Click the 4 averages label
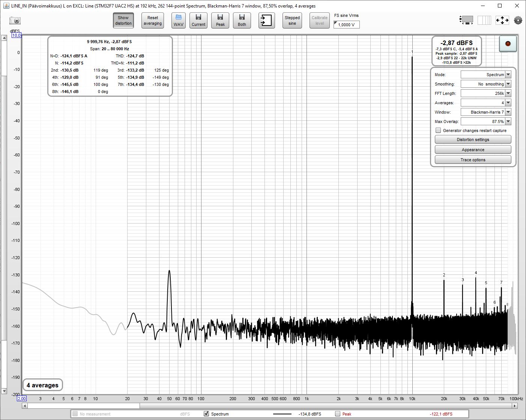Screen dimensions: 526x420 [42, 385]
